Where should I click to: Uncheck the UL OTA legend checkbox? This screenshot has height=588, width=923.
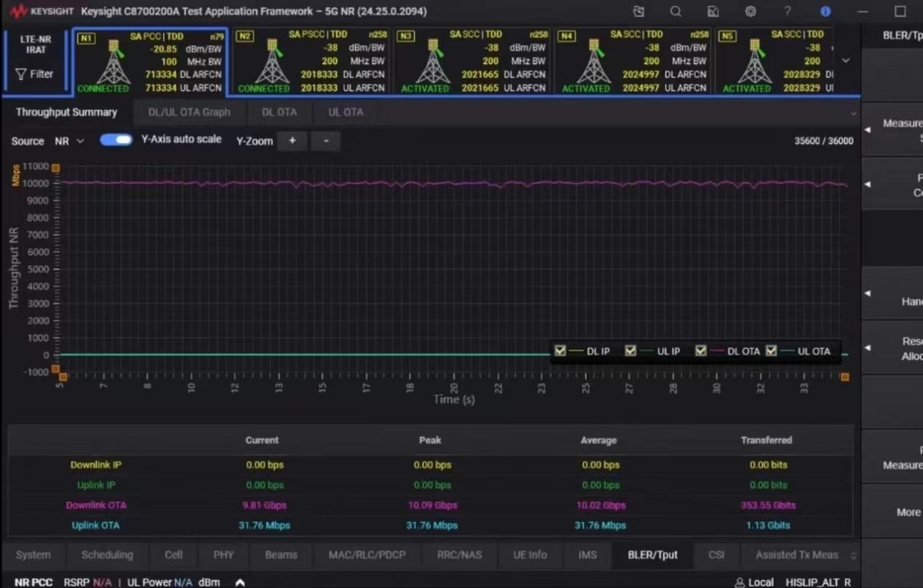click(771, 351)
